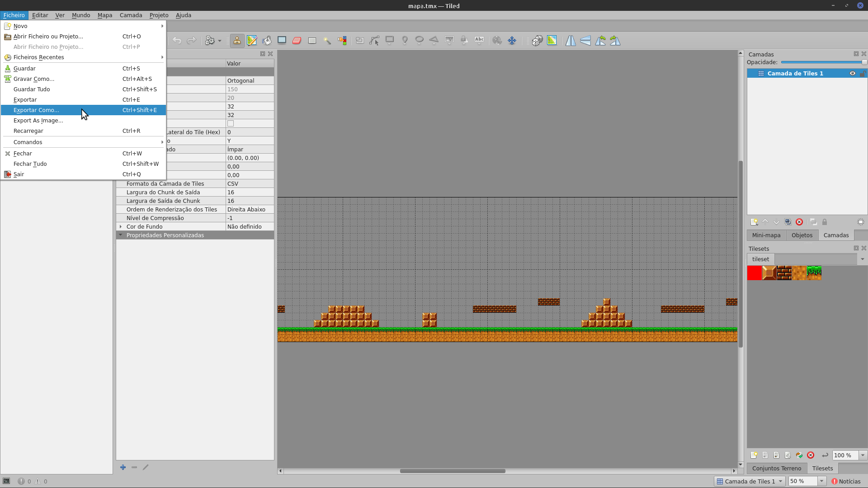Switch to the Objetos tab

click(x=802, y=235)
